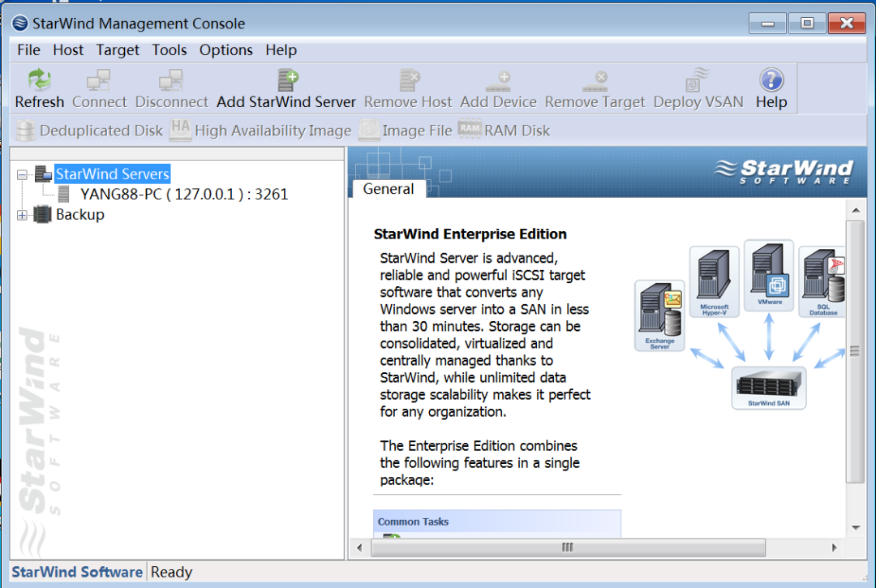Click the Exchange Server diagram image

(659, 315)
